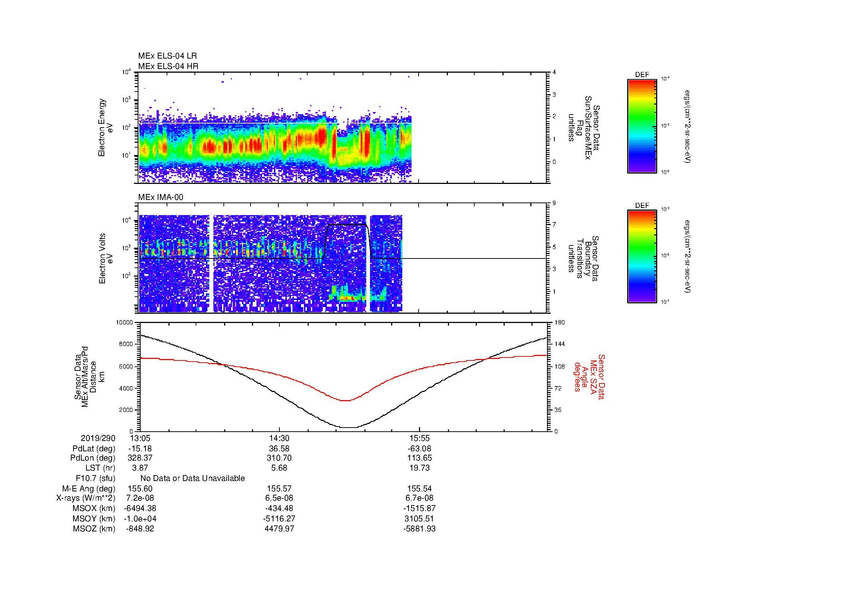Click MSOZ value -5881.93
Image resolution: width=868 pixels, height=613 pixels.
click(x=419, y=529)
